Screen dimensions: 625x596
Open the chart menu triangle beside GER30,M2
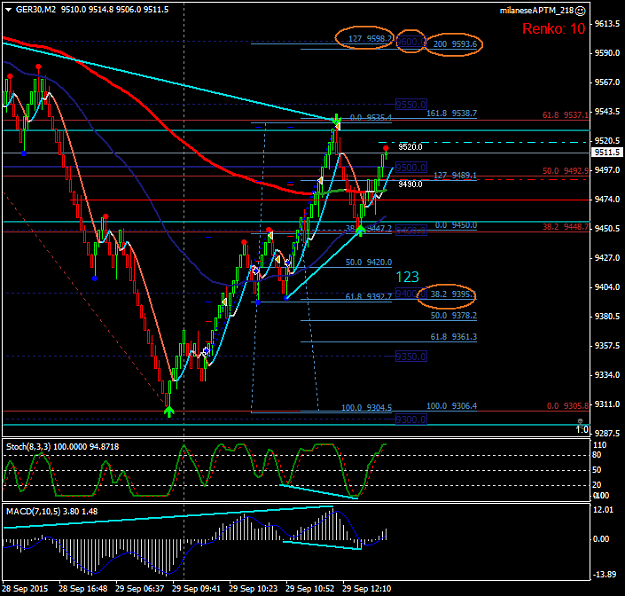(9, 10)
